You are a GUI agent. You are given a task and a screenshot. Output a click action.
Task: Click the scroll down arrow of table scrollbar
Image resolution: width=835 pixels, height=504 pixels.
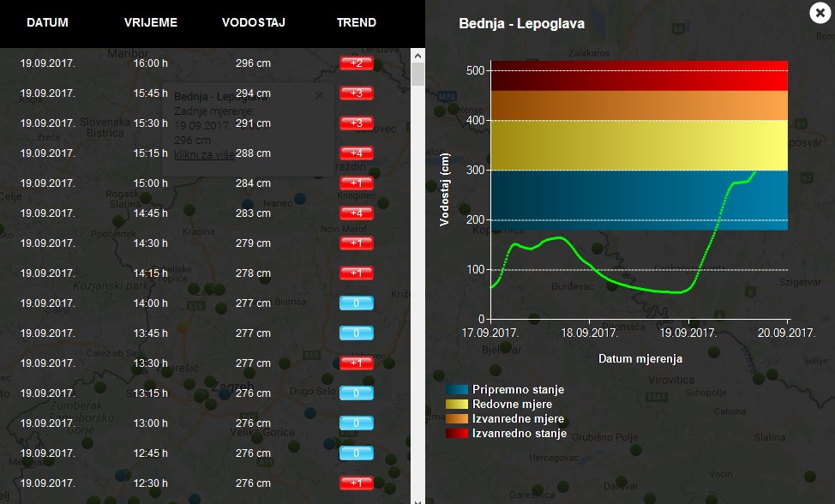(x=417, y=499)
